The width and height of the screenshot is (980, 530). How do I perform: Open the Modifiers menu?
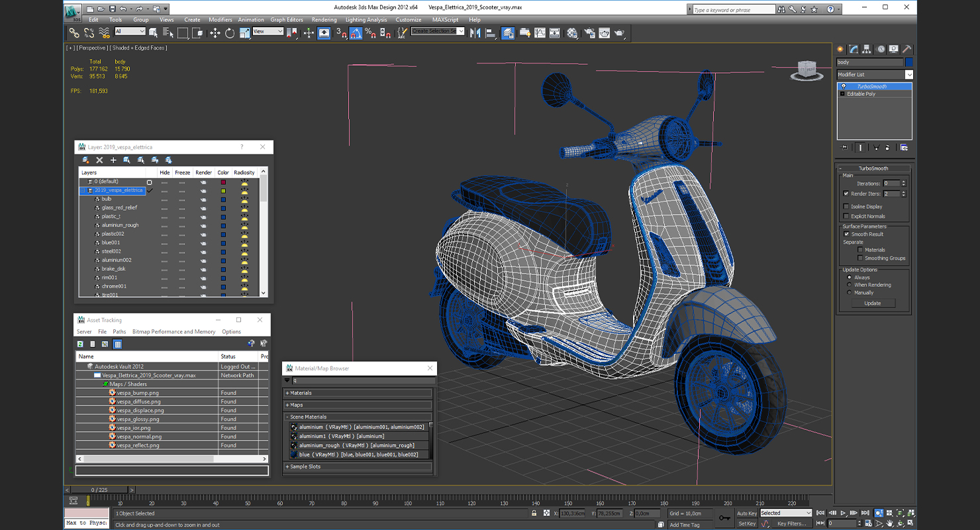(220, 20)
